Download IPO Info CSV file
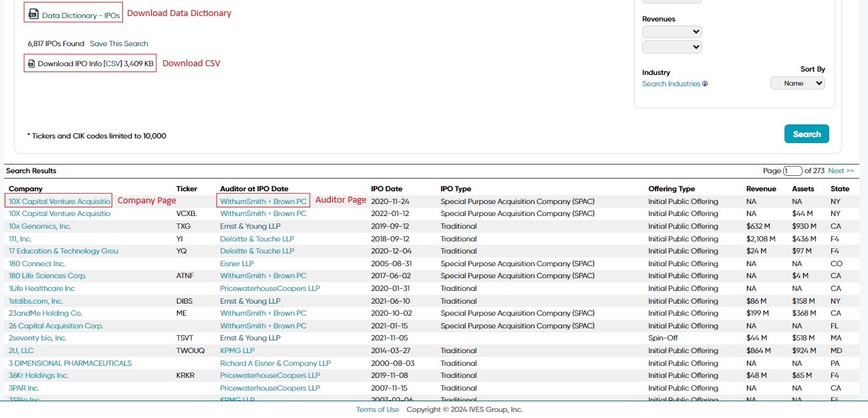 tap(96, 64)
